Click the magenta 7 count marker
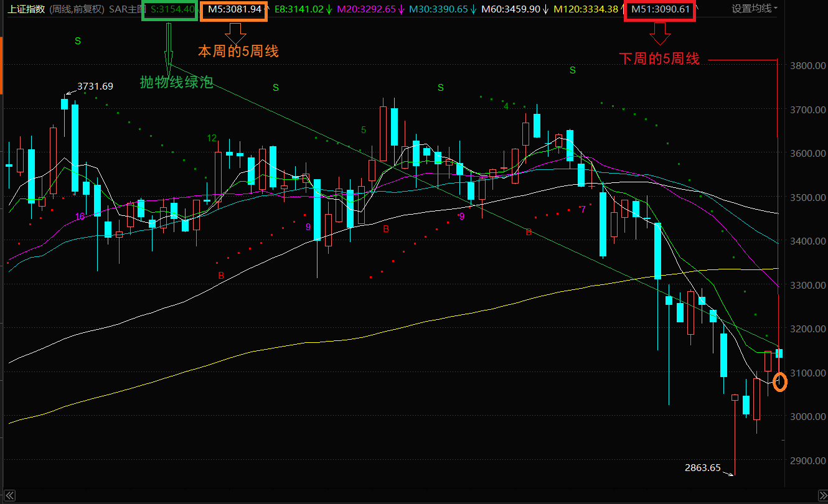This screenshot has width=828, height=504. click(583, 209)
